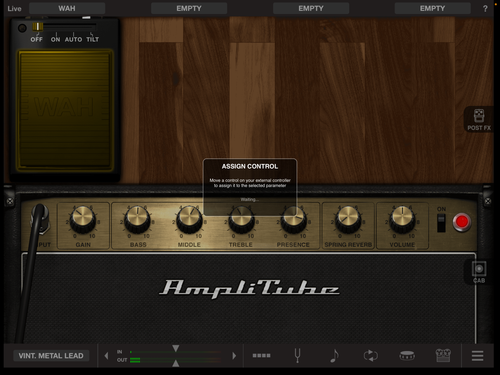
Task: Open the CAB speaker panel
Action: (479, 272)
